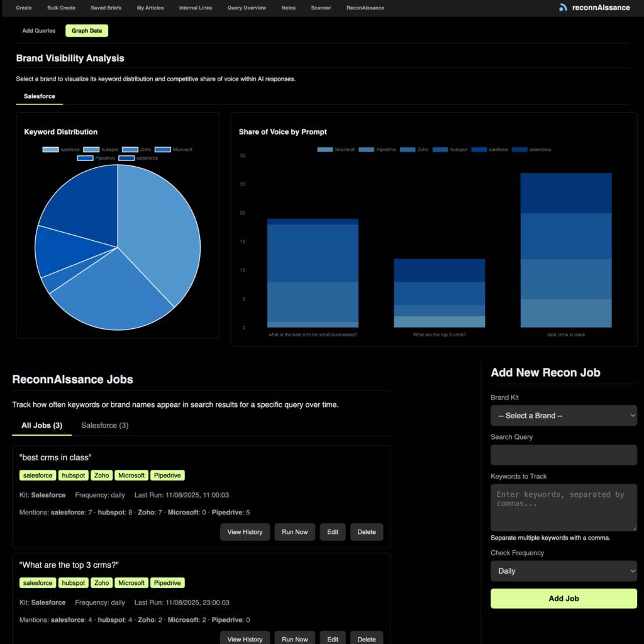This screenshot has height=644, width=644.
Task: Select Query Overview in top navigation
Action: pyautogui.click(x=247, y=8)
